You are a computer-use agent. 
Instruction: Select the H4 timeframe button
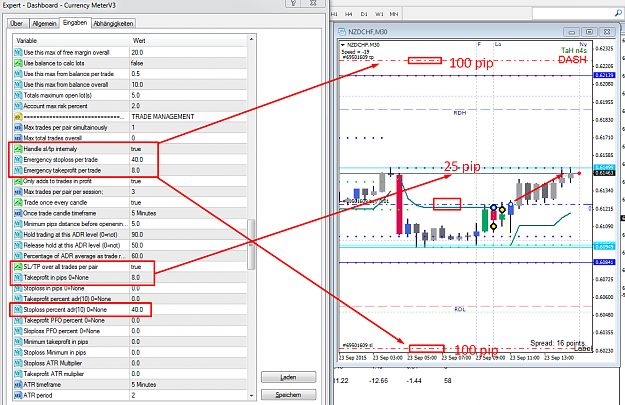click(x=349, y=14)
